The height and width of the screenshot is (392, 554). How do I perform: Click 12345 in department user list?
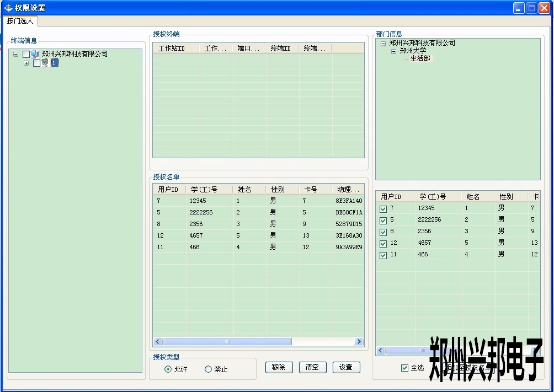(426, 208)
